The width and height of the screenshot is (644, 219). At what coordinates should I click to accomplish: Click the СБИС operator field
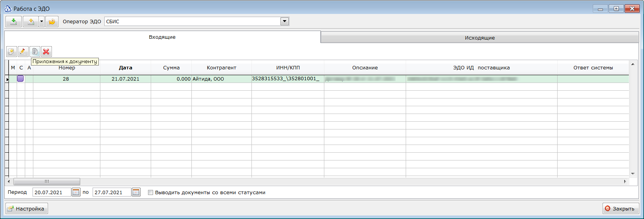tap(193, 21)
